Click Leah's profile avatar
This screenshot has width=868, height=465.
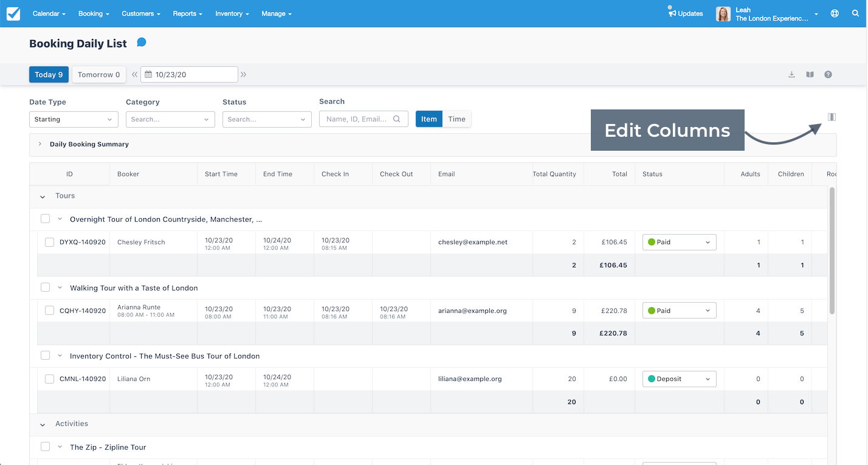point(723,14)
